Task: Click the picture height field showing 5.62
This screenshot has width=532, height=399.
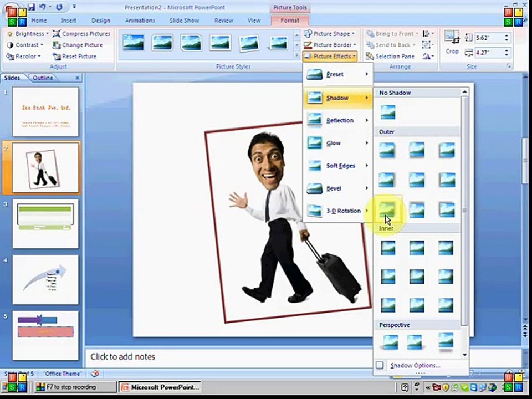Action: 489,38
